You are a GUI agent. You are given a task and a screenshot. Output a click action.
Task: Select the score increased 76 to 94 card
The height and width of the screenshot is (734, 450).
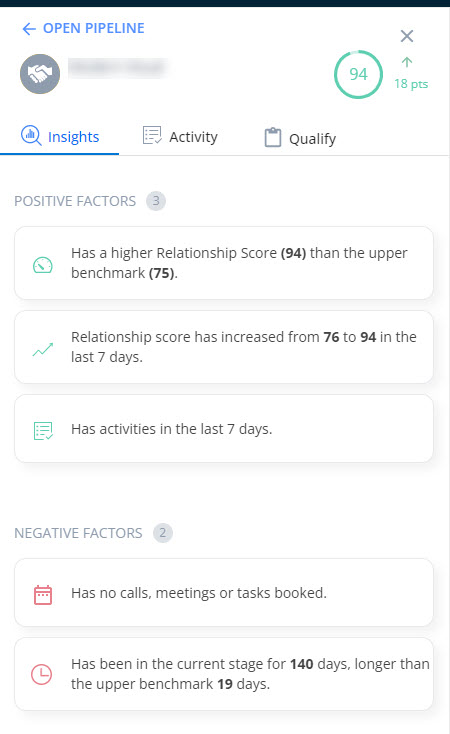224,347
